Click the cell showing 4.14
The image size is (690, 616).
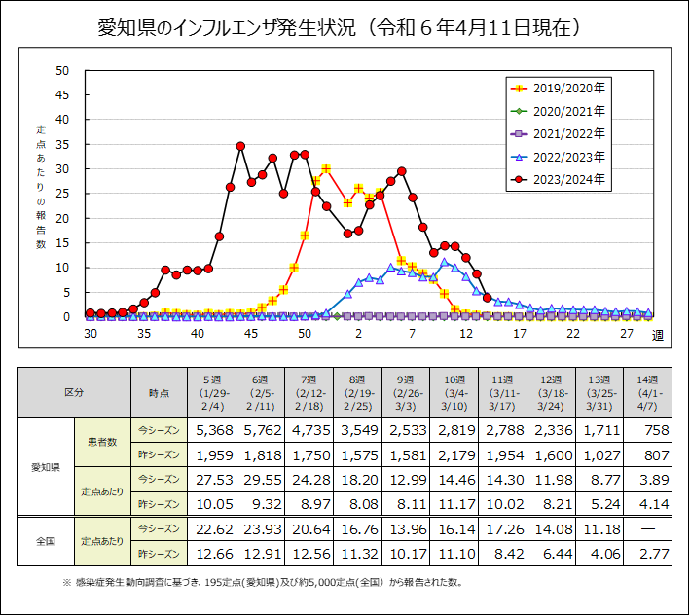pos(648,504)
